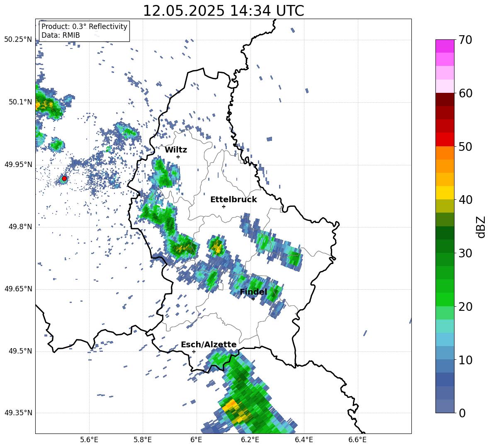The height and width of the screenshot is (448, 491).
Task: Click the plus marker below Wiltz label
Action: point(178,157)
